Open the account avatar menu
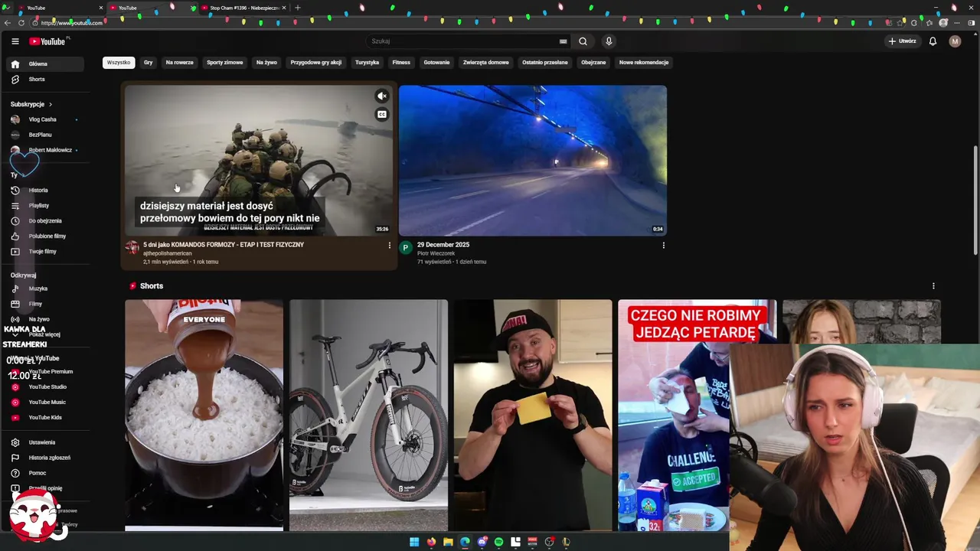This screenshot has width=980, height=551. click(x=955, y=41)
